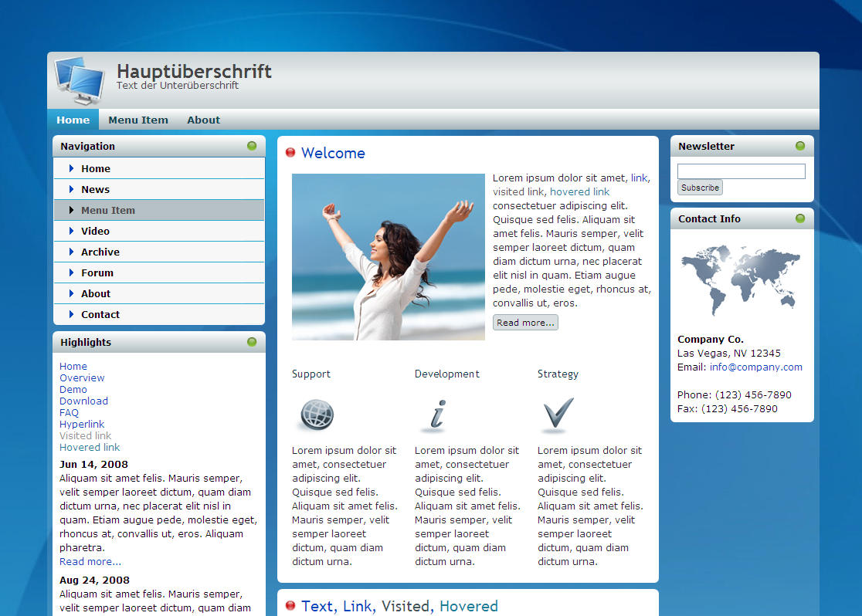Click the Welcome article heading
The width and height of the screenshot is (862, 616).
[x=333, y=153]
